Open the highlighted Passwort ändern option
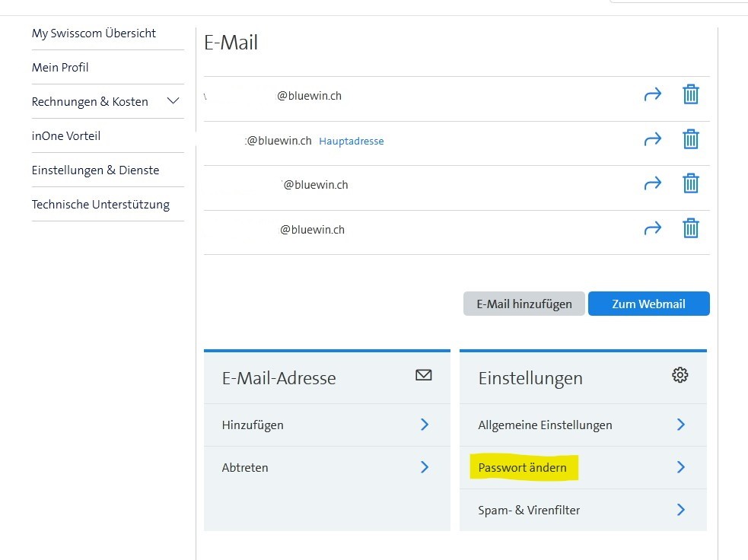Viewport: 748px width, 560px height. click(x=522, y=468)
